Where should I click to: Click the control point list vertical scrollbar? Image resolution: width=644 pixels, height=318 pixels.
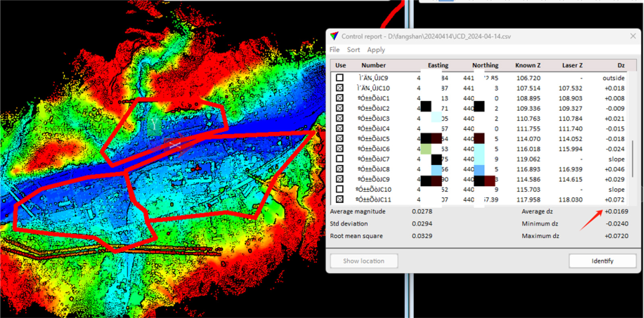point(633,159)
